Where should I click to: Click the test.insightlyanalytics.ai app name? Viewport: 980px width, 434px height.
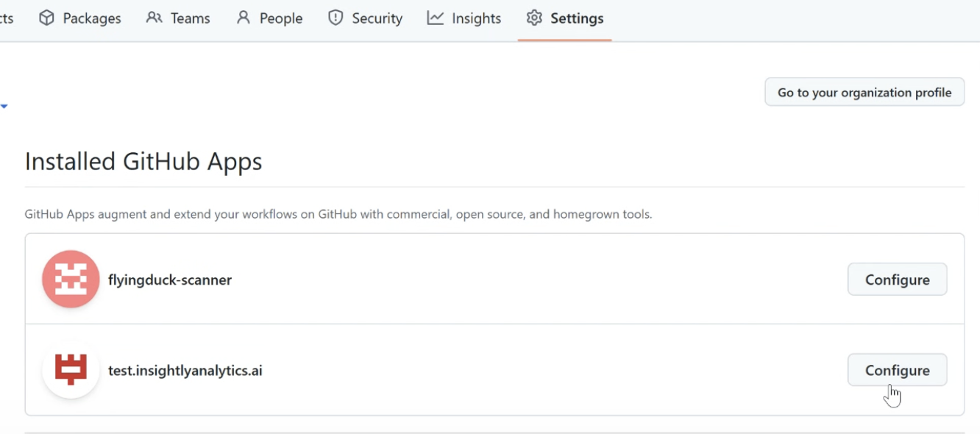(185, 370)
